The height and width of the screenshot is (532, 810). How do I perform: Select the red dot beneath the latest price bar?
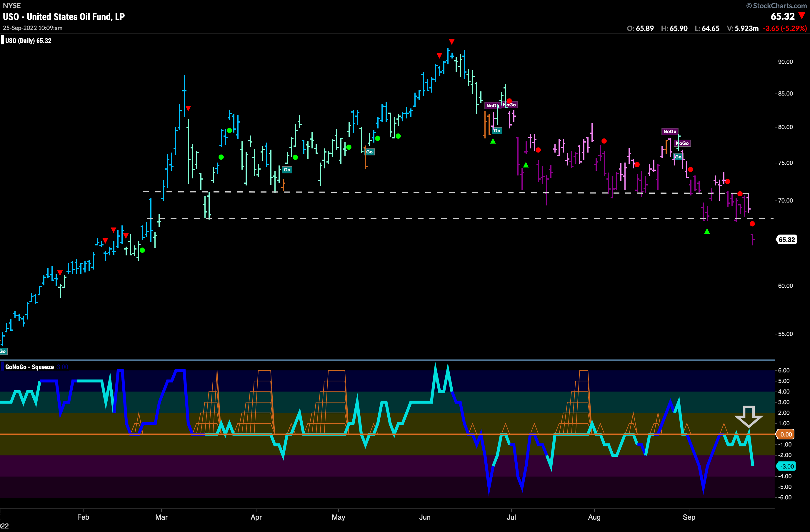pyautogui.click(x=752, y=224)
